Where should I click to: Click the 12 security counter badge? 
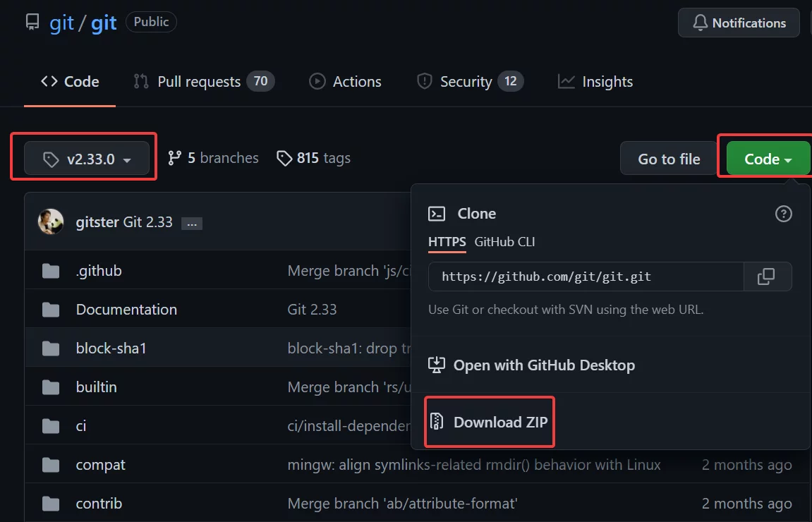click(511, 81)
